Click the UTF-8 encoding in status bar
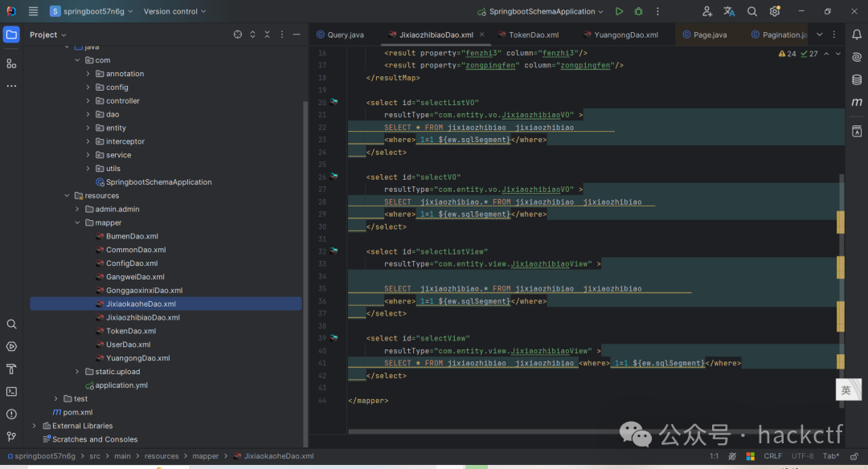 point(802,456)
